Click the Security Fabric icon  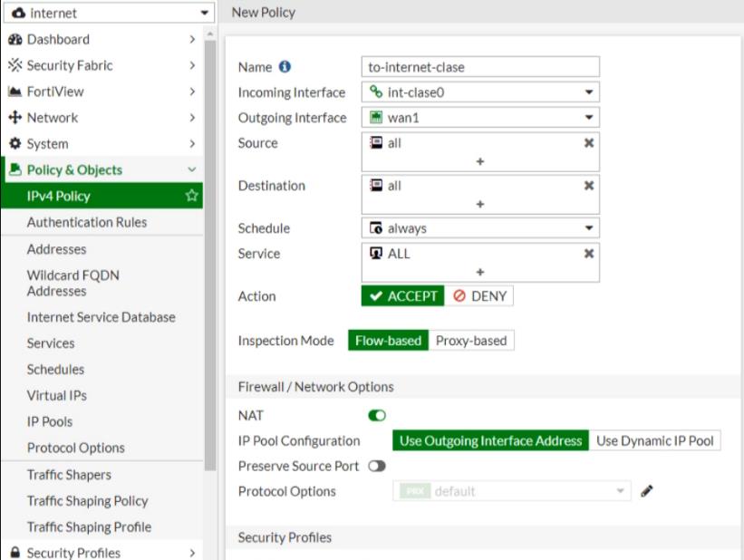[15, 65]
